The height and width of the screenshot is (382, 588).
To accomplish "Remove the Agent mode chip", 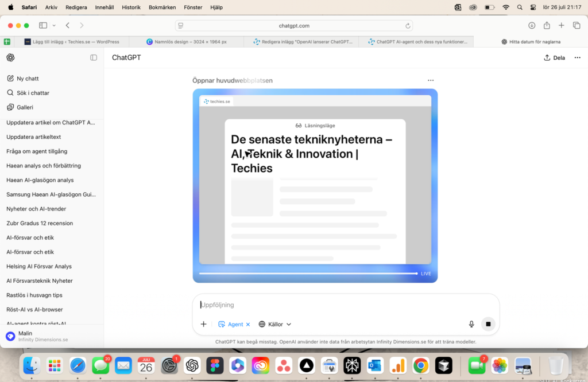I will 248,325.
